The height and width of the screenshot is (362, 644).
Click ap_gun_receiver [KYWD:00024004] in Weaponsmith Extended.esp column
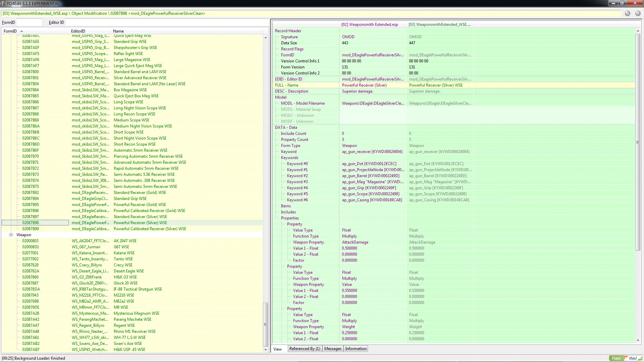372,152
